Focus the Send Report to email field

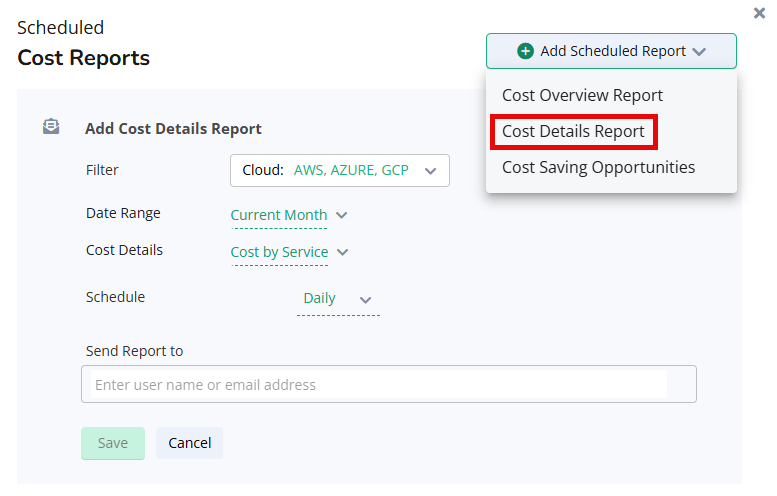click(x=378, y=385)
